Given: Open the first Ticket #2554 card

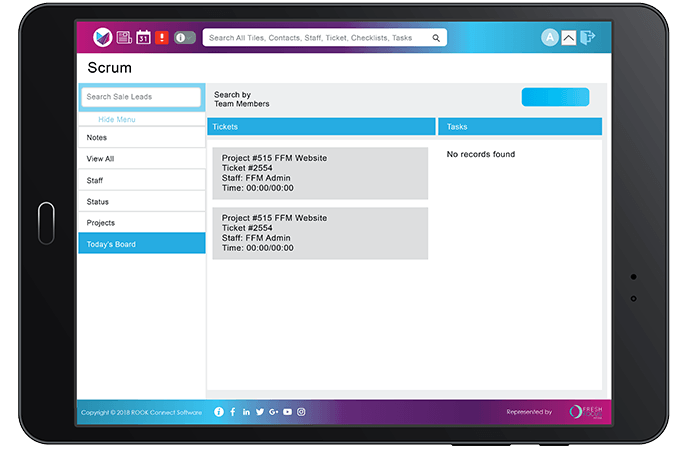Looking at the screenshot, I should coord(319,173).
